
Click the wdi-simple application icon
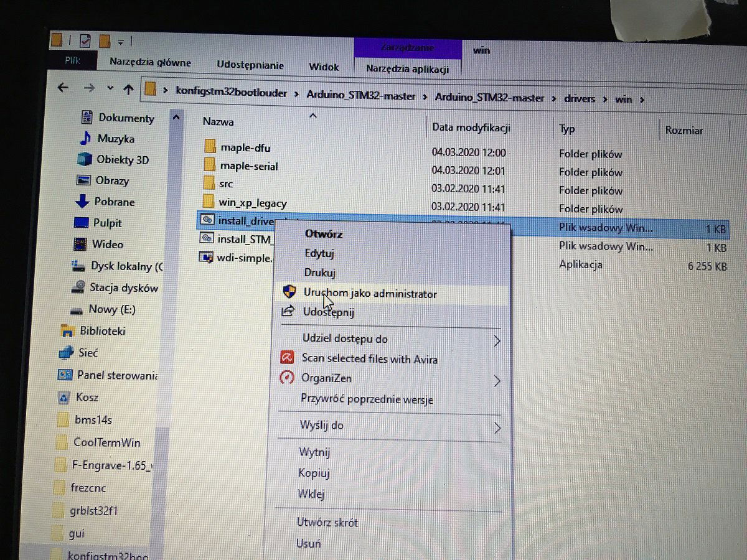pyautogui.click(x=205, y=256)
